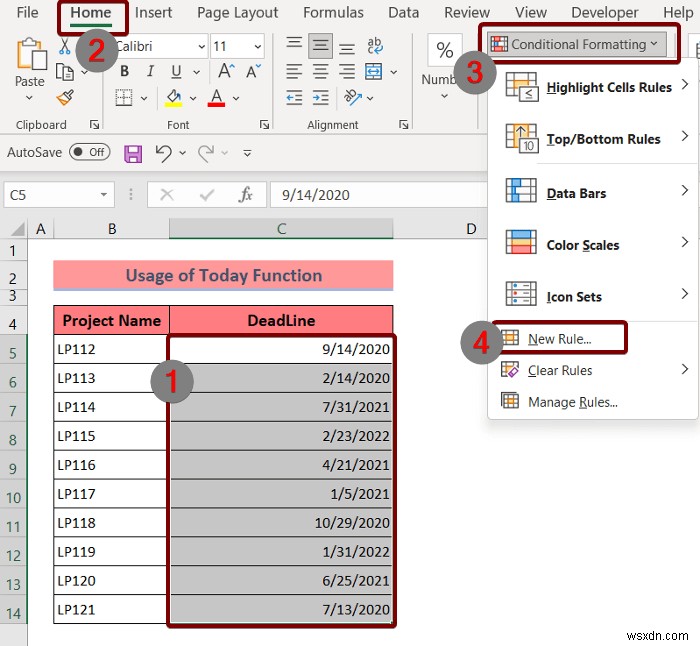Open the font name dropdown (Calibri)

(x=202, y=46)
